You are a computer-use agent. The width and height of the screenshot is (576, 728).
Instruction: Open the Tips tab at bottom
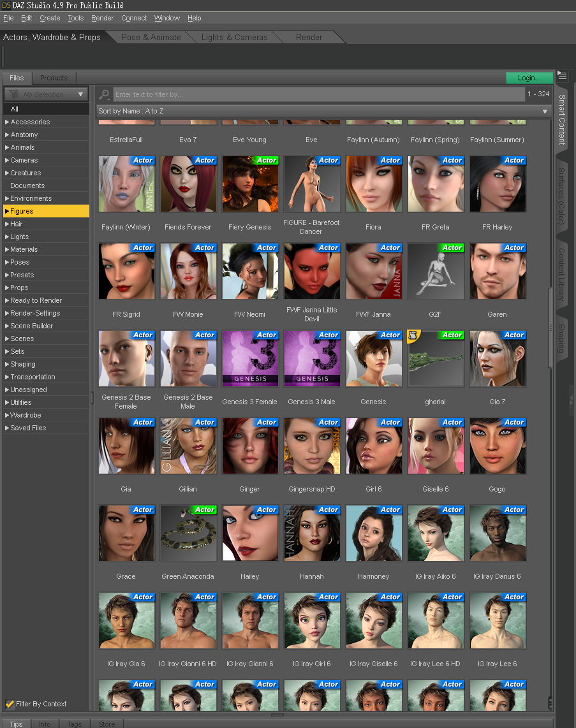click(x=16, y=724)
